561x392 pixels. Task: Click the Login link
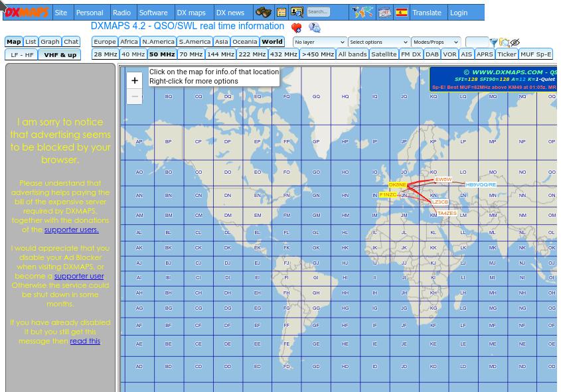459,13
